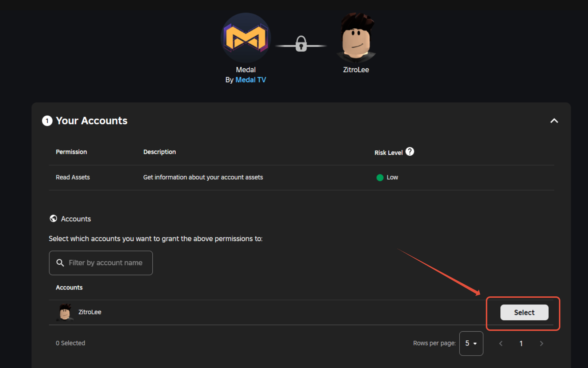The height and width of the screenshot is (368, 588).
Task: Click 'Get information about your account assets' text
Action: [203, 177]
